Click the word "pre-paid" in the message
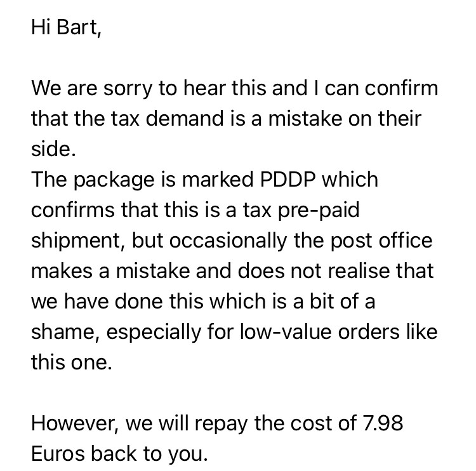This screenshot has height=471, width=476. point(319,211)
